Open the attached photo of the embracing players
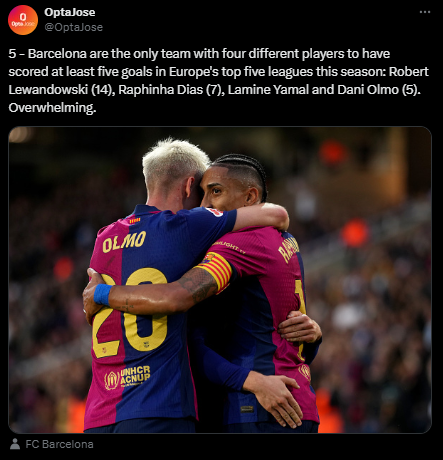Viewport: 443px width, 460px height. coord(220,280)
